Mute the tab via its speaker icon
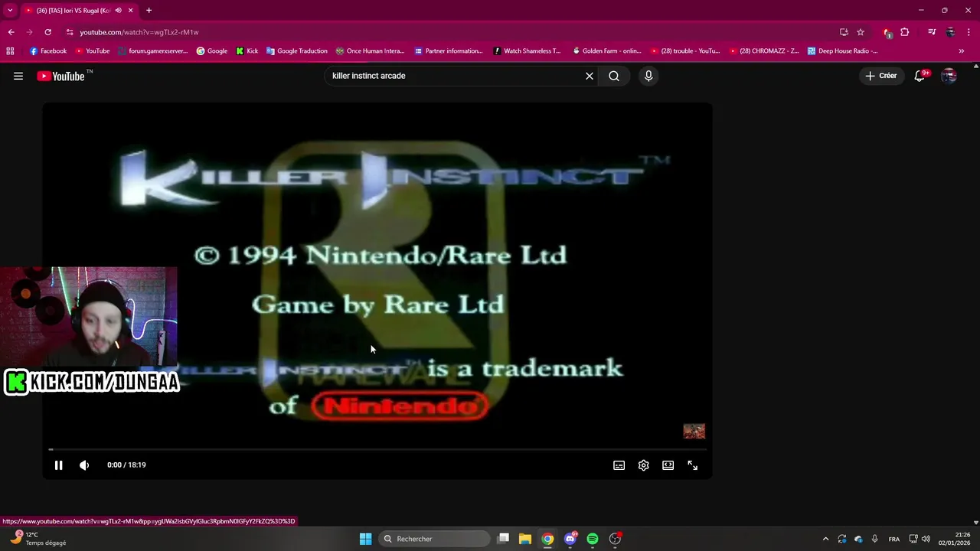The height and width of the screenshot is (551, 980). 118,10
